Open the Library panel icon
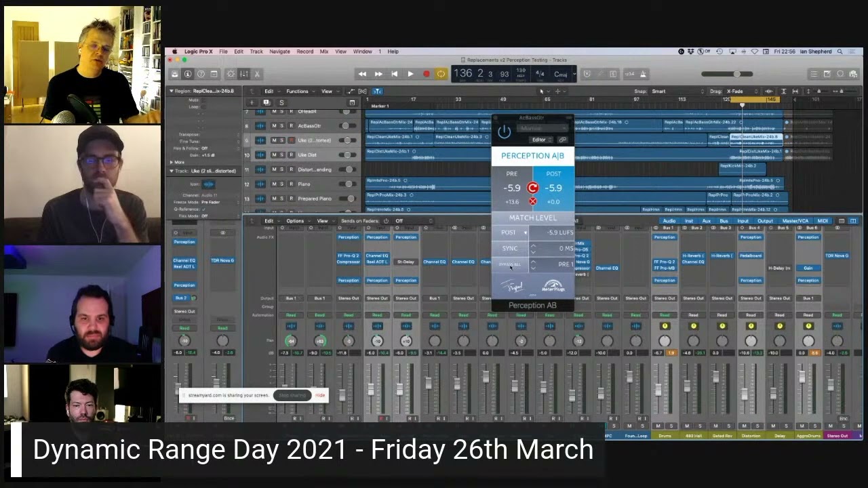The height and width of the screenshot is (488, 868). [x=175, y=74]
